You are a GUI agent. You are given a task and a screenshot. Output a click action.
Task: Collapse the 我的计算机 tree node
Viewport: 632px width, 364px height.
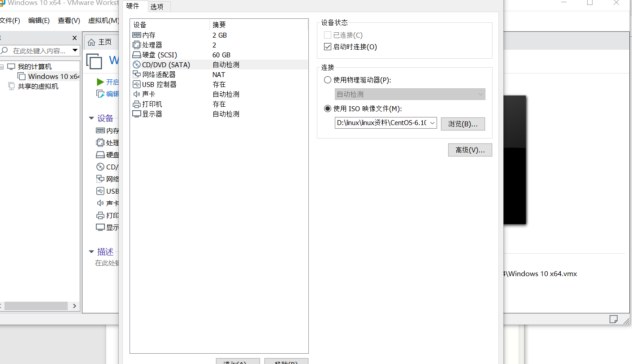coord(2,66)
